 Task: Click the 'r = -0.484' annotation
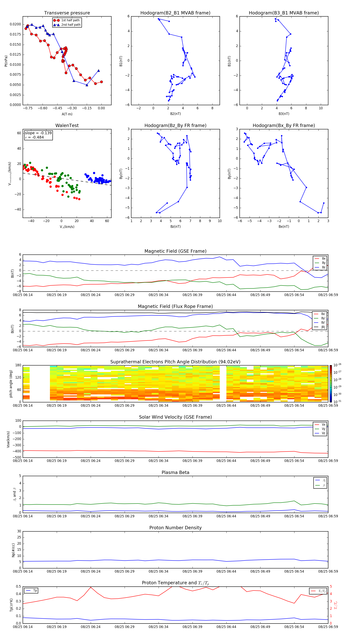point(35,137)
